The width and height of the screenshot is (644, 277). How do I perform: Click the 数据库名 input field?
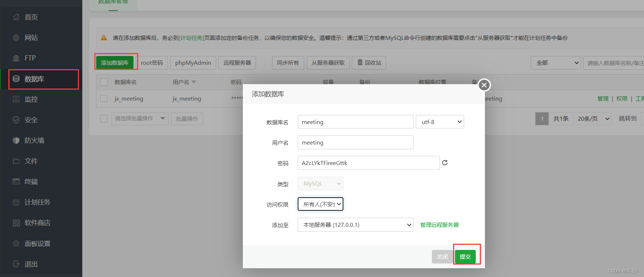(355, 122)
